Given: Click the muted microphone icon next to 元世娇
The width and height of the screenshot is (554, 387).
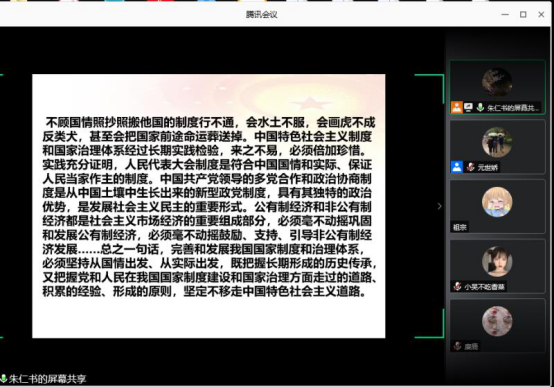Looking at the screenshot, I should coord(470,167).
